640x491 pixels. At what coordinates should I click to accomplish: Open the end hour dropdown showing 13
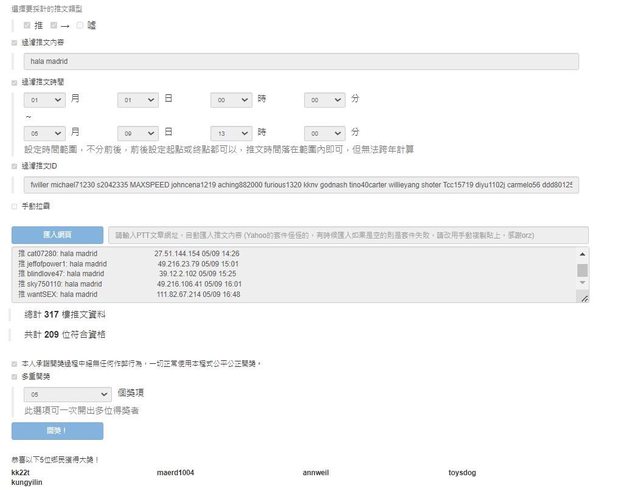[x=231, y=133]
